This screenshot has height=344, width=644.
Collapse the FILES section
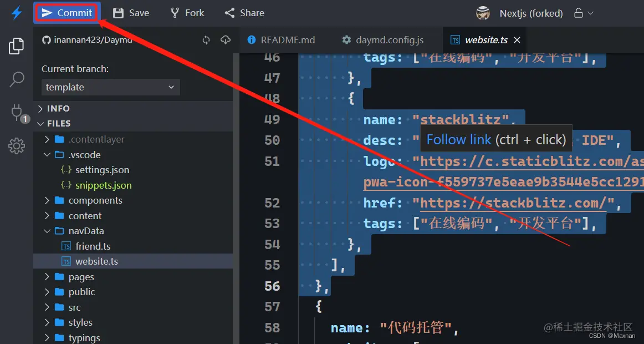(133, 123)
